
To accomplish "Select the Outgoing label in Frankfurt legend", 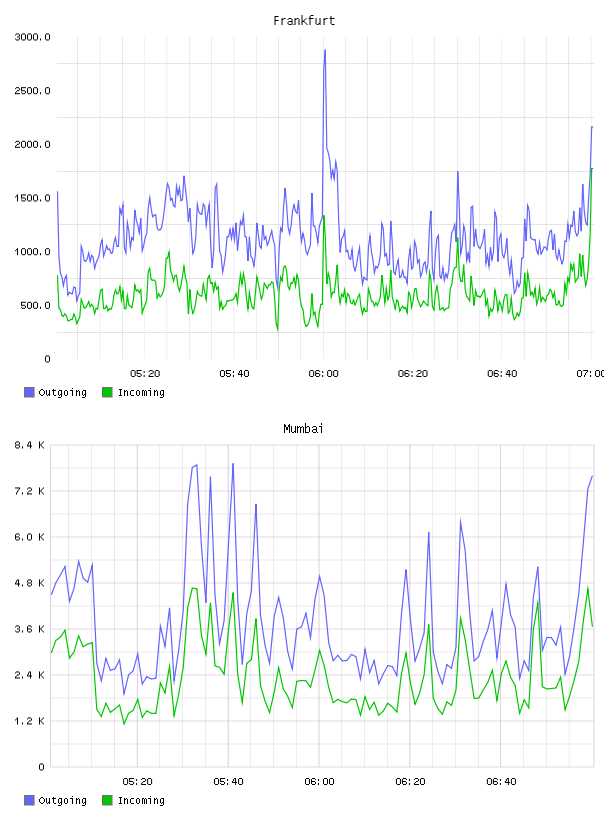I will (62, 393).
